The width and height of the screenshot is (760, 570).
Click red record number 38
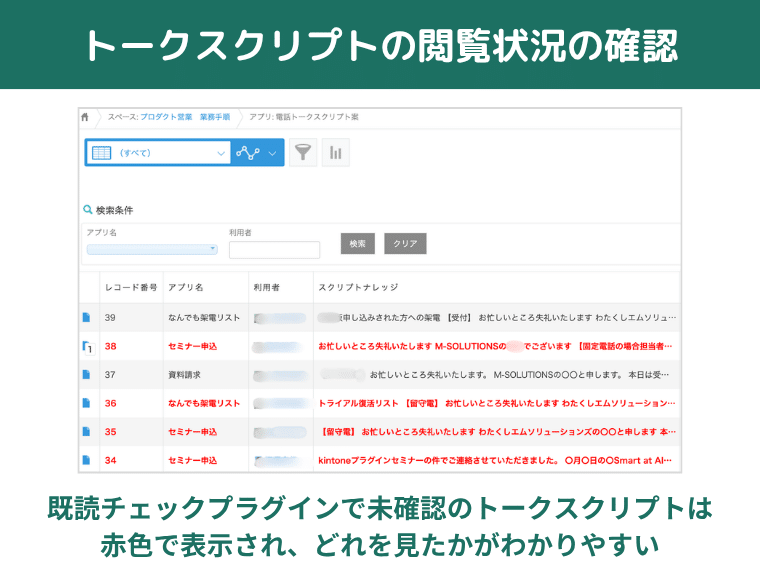click(x=111, y=346)
